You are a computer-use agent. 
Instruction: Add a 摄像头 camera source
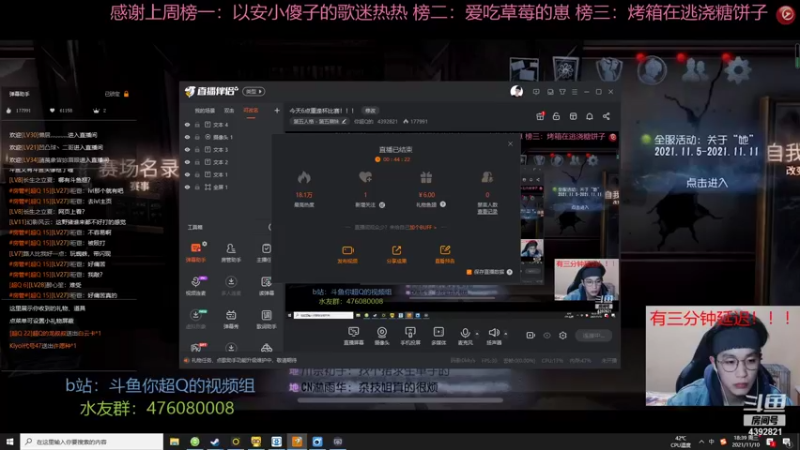click(382, 336)
